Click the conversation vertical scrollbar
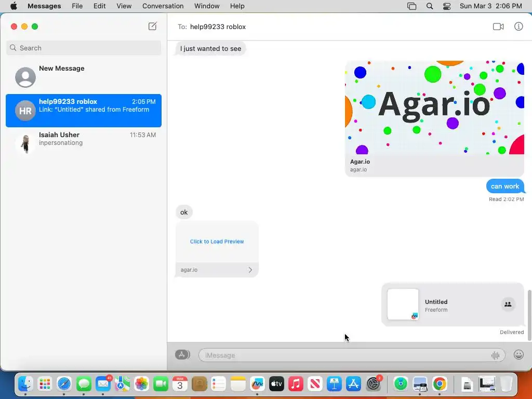The image size is (532, 399). coord(529,315)
